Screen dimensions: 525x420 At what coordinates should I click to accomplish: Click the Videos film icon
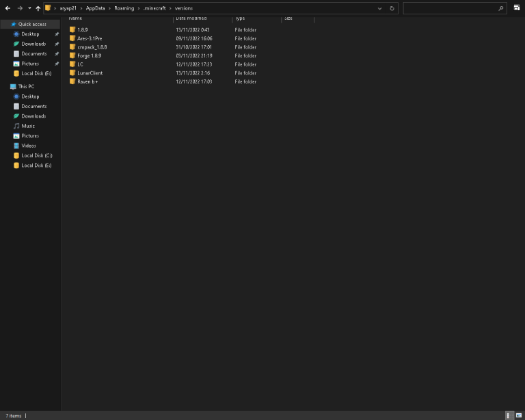pos(16,146)
